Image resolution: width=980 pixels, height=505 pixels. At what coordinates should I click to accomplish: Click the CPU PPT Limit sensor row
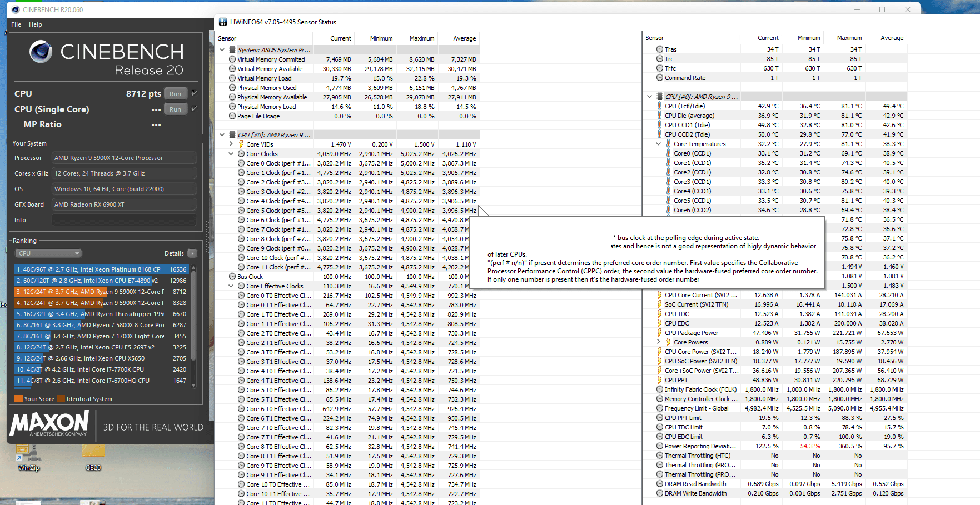pyautogui.click(x=781, y=418)
